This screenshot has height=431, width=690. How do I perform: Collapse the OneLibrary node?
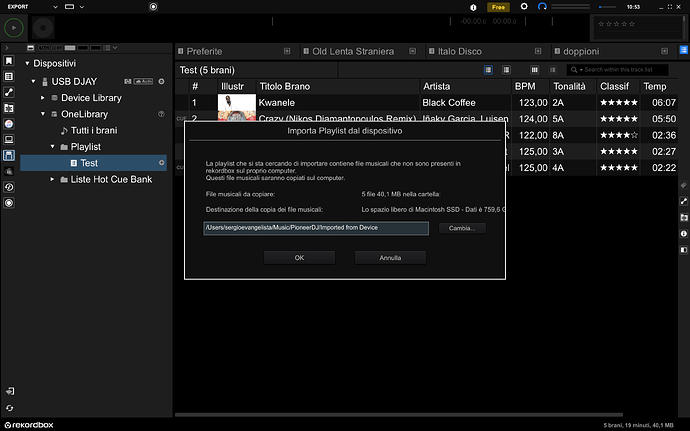(43, 114)
